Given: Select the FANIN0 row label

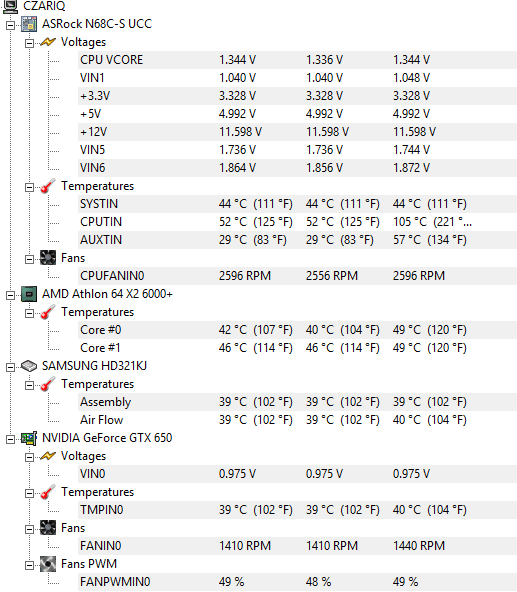Looking at the screenshot, I should coord(100,546).
